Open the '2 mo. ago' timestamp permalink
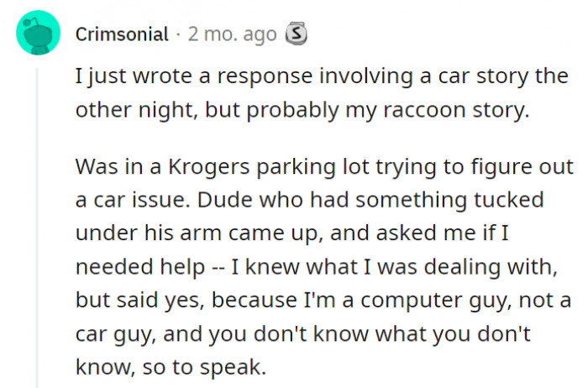The height and width of the screenshot is (388, 588). tap(232, 34)
